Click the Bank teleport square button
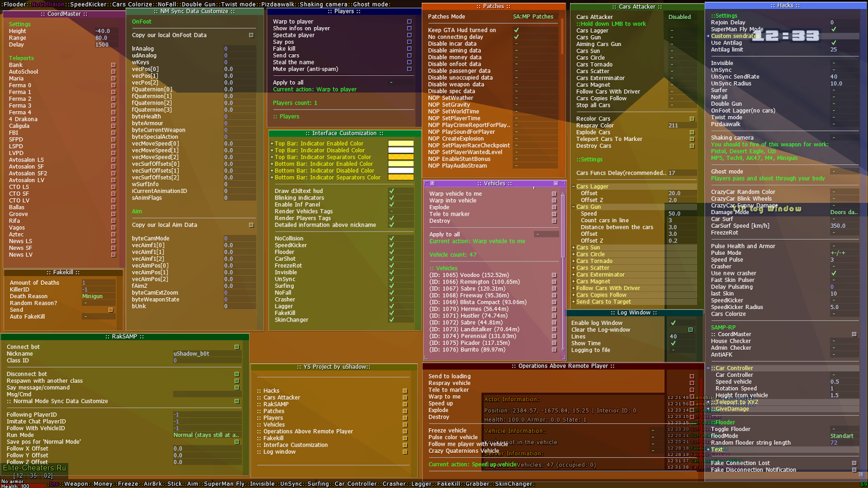 click(x=113, y=65)
